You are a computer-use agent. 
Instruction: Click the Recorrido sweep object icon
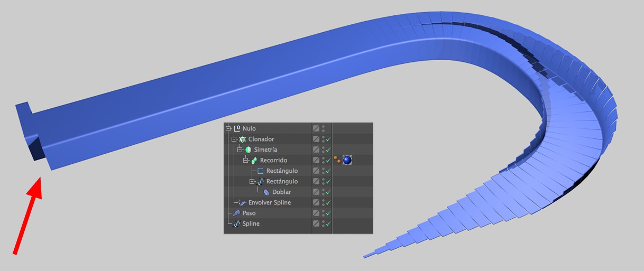pyautogui.click(x=254, y=160)
